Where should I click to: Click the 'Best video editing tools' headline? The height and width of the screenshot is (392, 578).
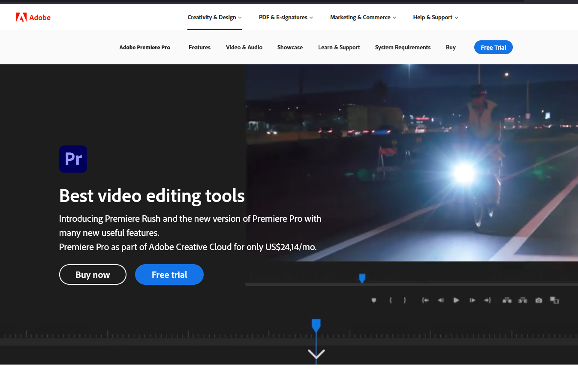[152, 196]
